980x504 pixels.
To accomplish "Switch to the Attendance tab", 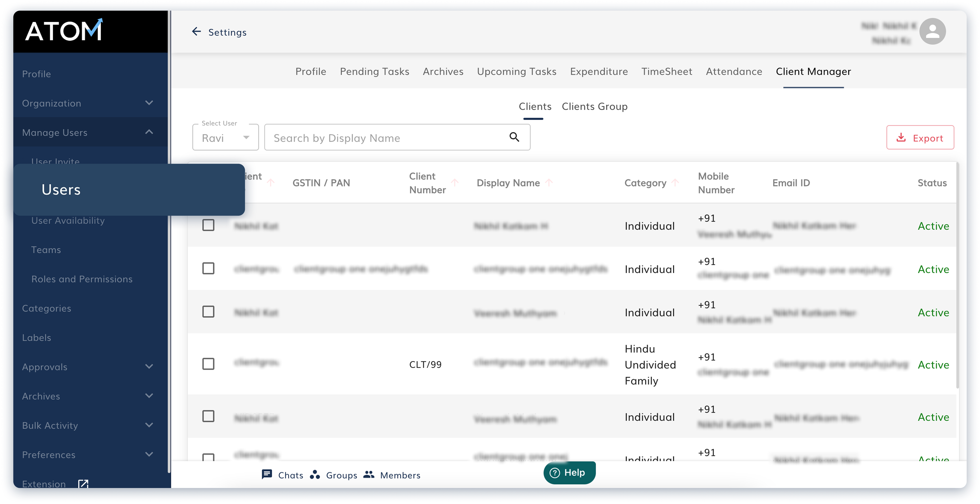I will click(734, 72).
